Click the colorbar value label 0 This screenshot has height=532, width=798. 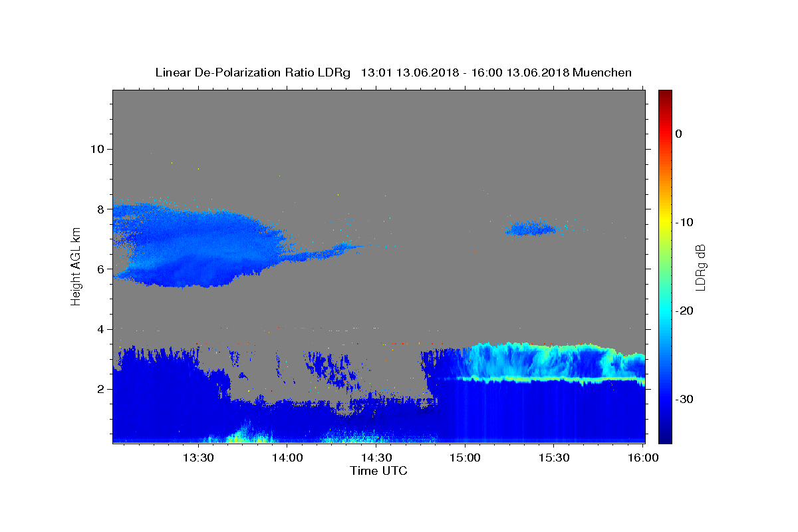click(678, 134)
